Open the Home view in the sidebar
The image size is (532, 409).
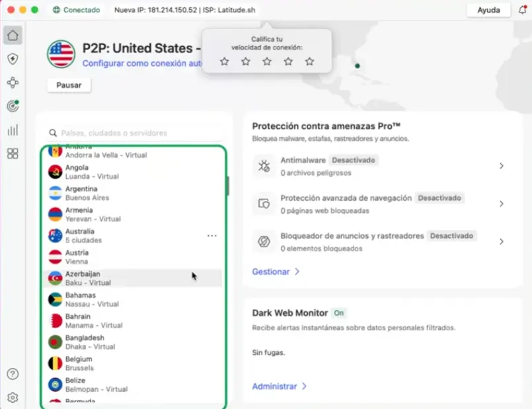12,34
